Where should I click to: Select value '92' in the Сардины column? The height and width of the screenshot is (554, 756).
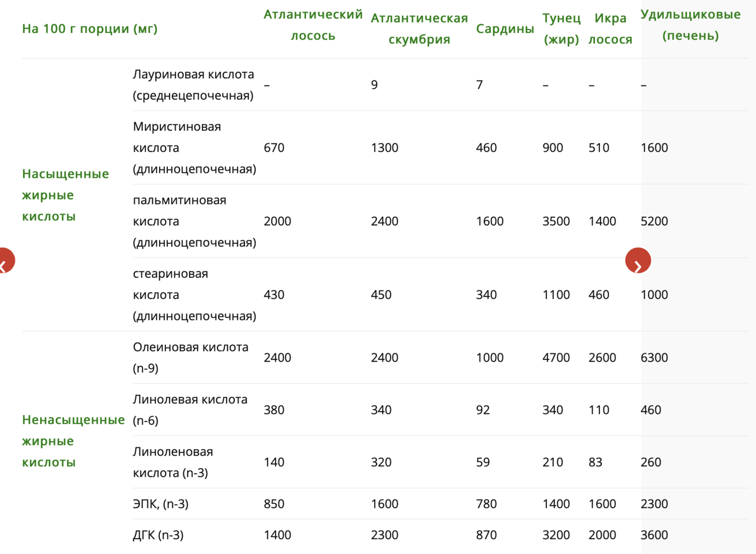[x=483, y=410]
